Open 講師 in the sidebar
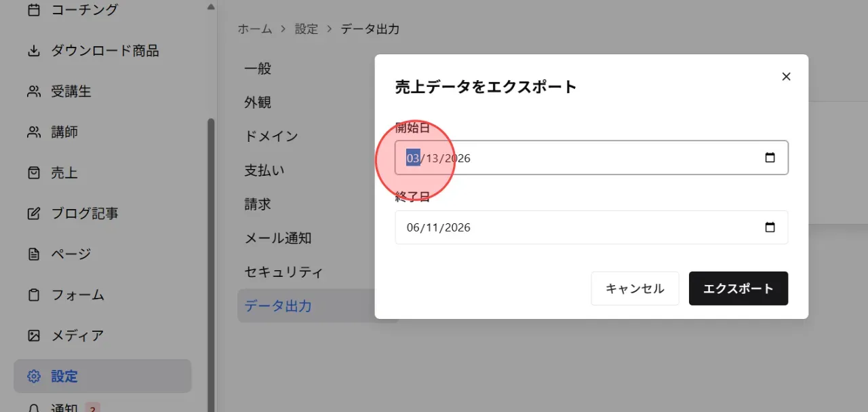The image size is (868, 412). click(x=64, y=132)
